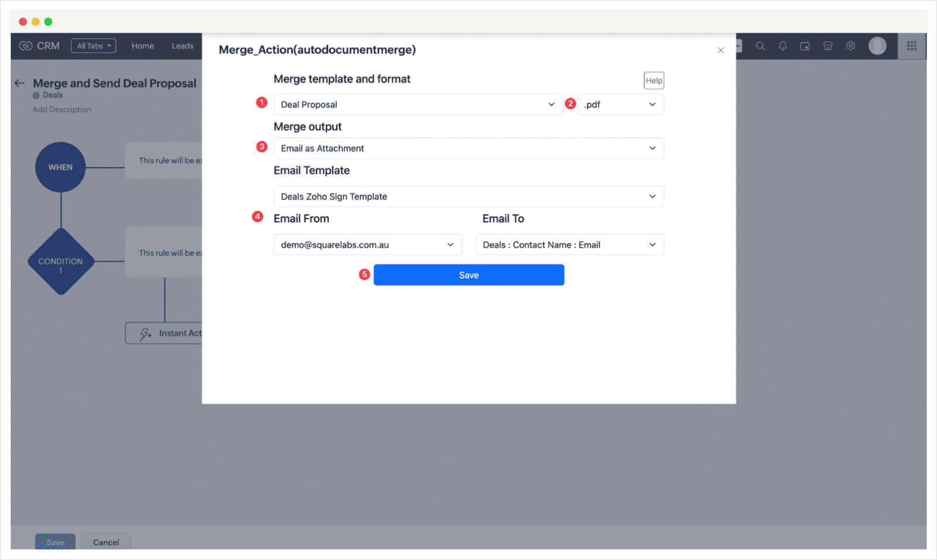
Task: Select the CONDITION 1 diamond node
Action: (61, 261)
